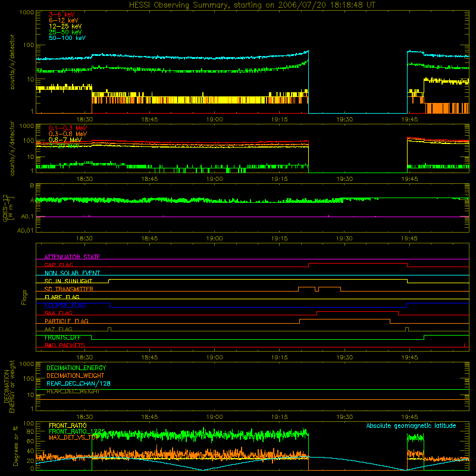Click the NON_SOLAR_EVENT flag label
Screen dimensions: 476x476
[x=72, y=273]
